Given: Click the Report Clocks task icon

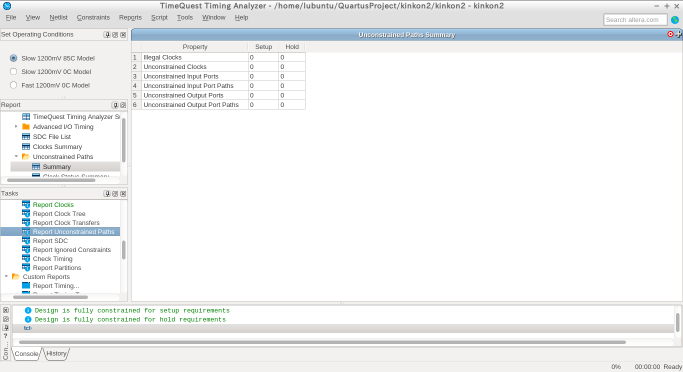Looking at the screenshot, I should pos(26,204).
